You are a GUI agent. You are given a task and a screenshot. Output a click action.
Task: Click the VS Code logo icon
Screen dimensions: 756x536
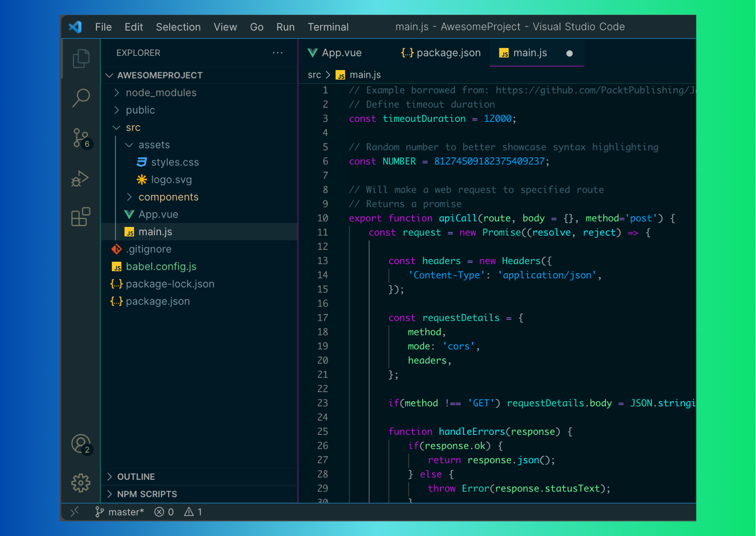pos(75,27)
